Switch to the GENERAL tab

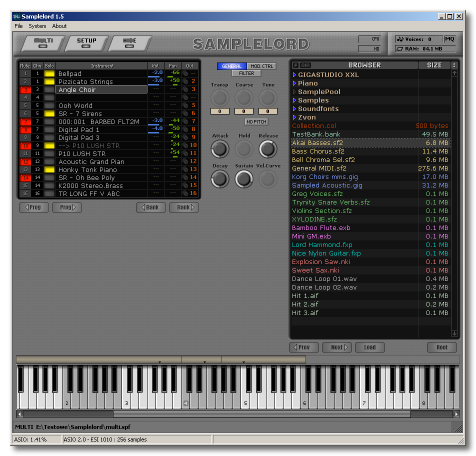pos(232,66)
